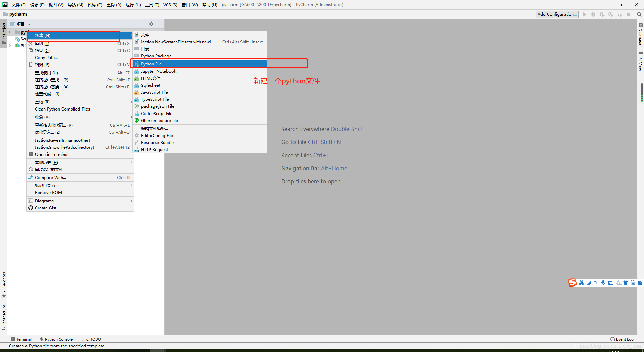
Task: Click Sogou microphone voice input icon
Action: click(603, 283)
